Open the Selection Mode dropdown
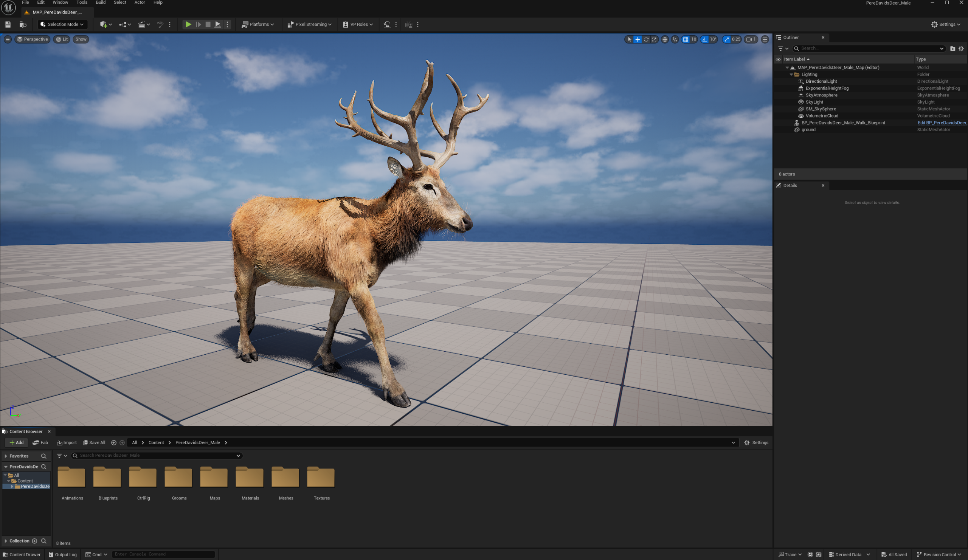The width and height of the screenshot is (968, 560). coord(62,24)
